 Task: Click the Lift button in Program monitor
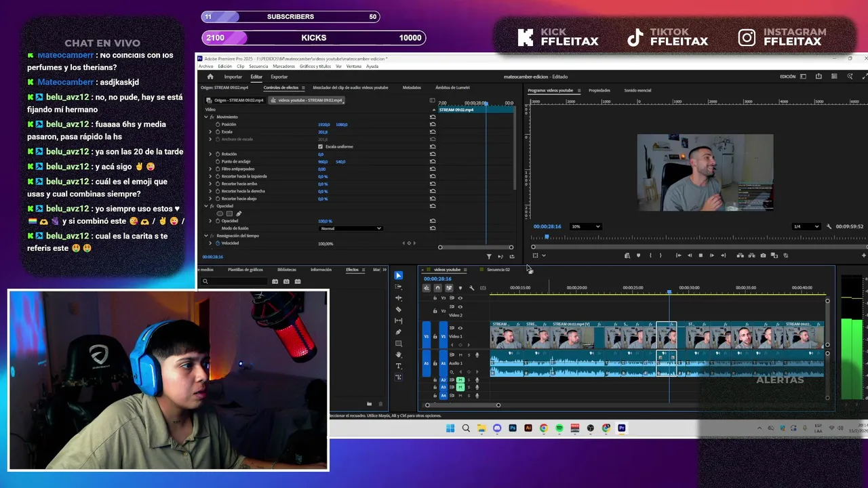coord(740,256)
